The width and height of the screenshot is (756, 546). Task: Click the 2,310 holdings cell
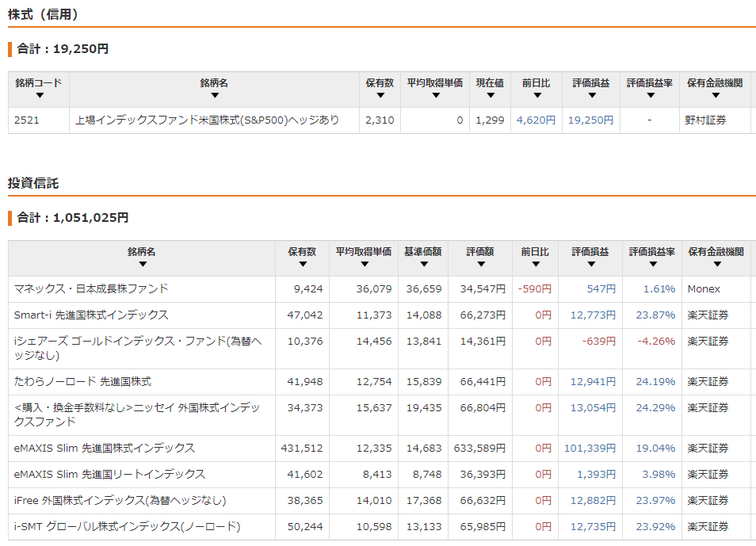tap(380, 120)
